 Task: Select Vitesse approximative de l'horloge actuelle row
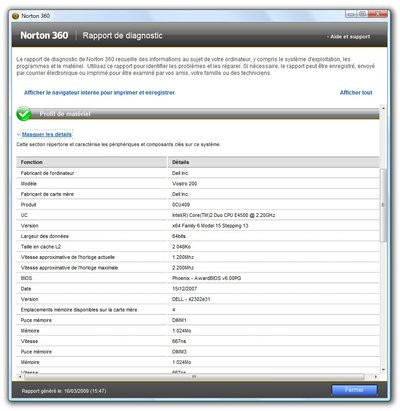pyautogui.click(x=198, y=257)
